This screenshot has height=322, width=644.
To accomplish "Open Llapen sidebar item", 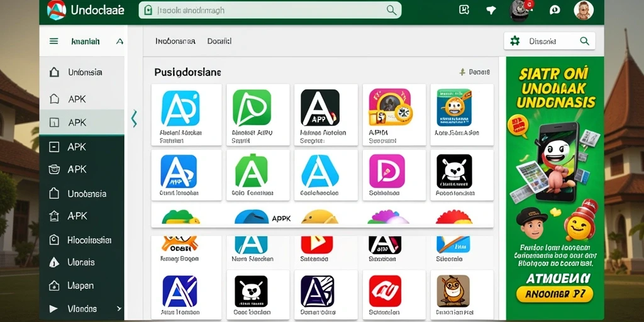I will click(x=82, y=286).
